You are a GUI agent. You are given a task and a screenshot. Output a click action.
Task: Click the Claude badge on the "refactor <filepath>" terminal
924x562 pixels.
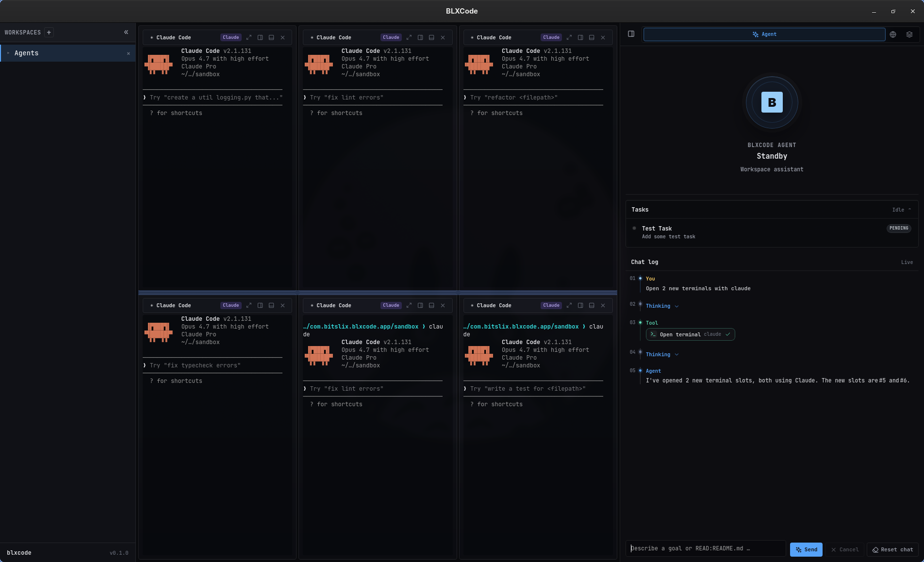point(551,37)
